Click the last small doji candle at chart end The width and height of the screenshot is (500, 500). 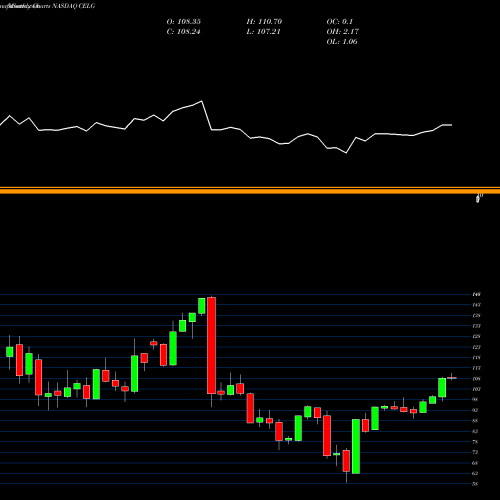click(452, 378)
